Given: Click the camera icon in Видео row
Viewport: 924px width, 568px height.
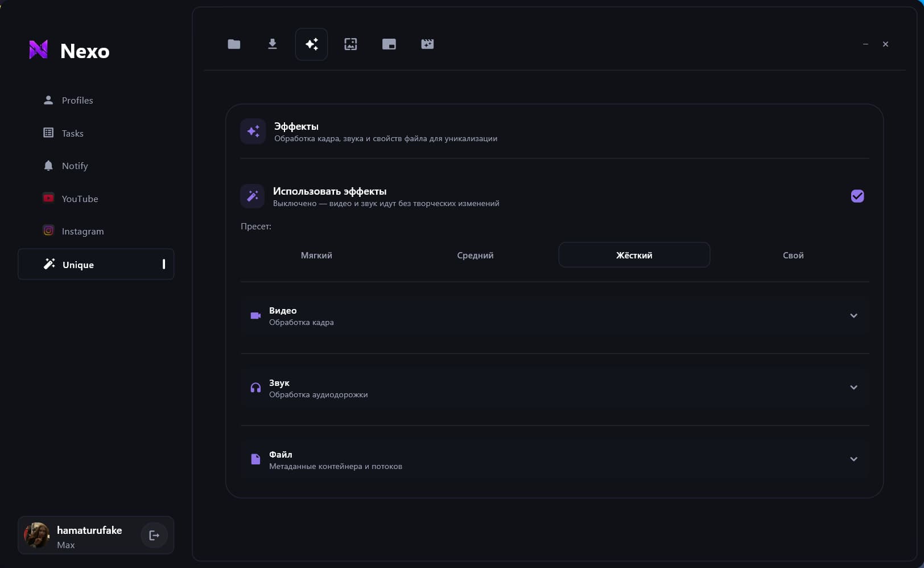Looking at the screenshot, I should tap(255, 316).
